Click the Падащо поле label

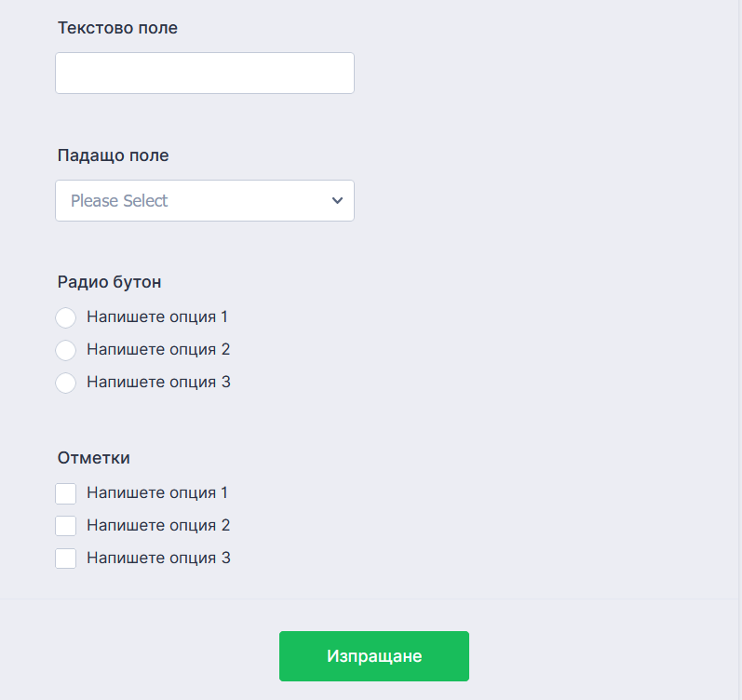pos(113,155)
